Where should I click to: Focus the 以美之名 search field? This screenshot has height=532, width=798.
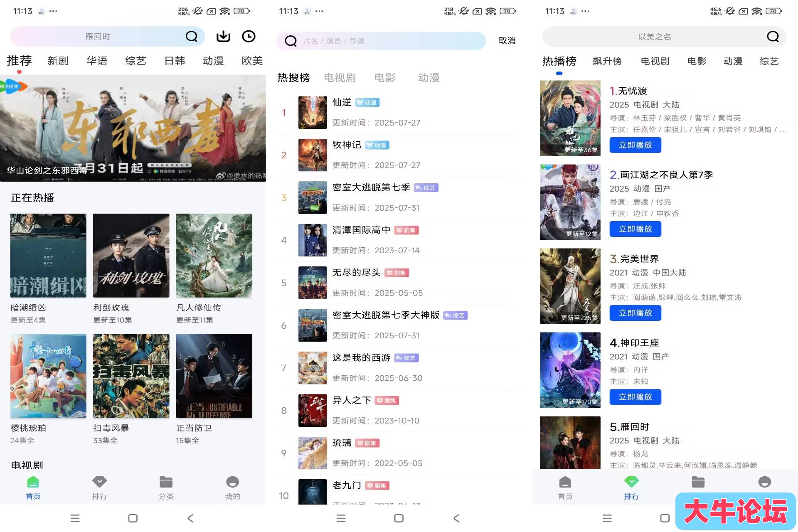coord(664,37)
